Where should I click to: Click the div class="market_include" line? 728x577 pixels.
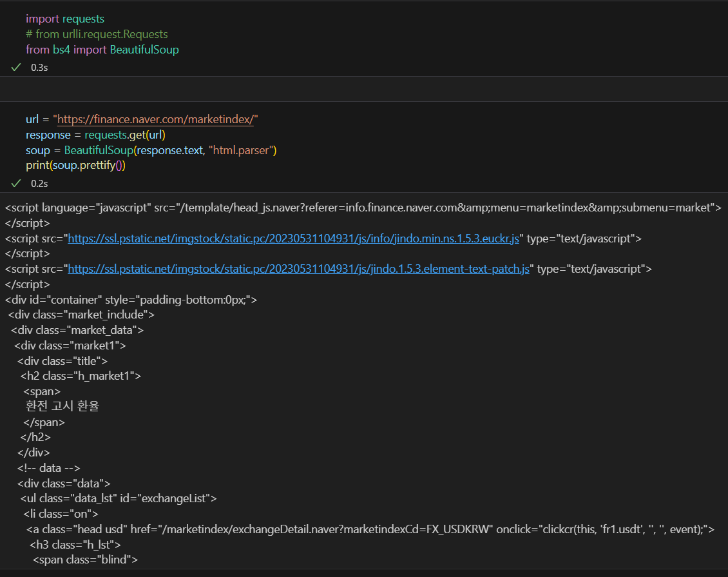[81, 315]
